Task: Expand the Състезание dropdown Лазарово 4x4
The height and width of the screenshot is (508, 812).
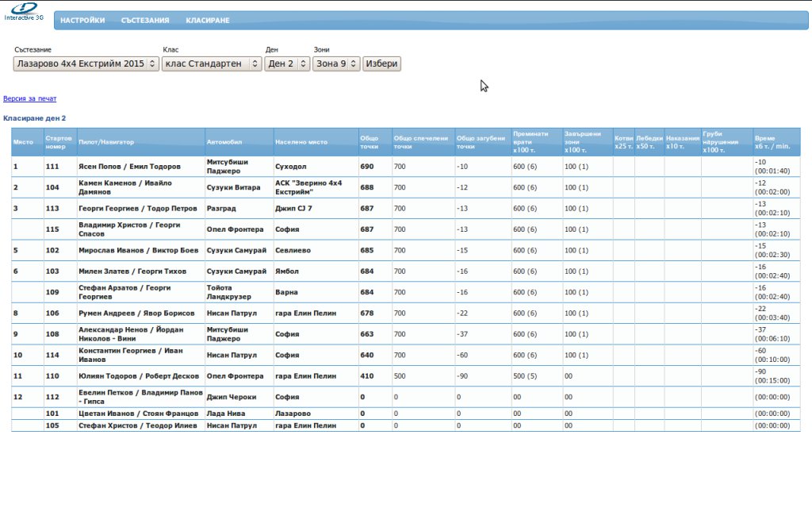Action: click(86, 63)
